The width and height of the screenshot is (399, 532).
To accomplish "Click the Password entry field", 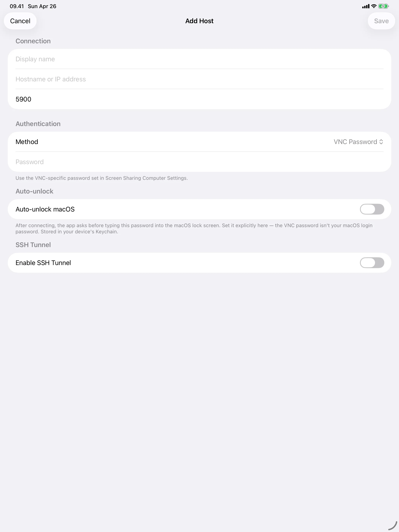I will click(x=192, y=162).
